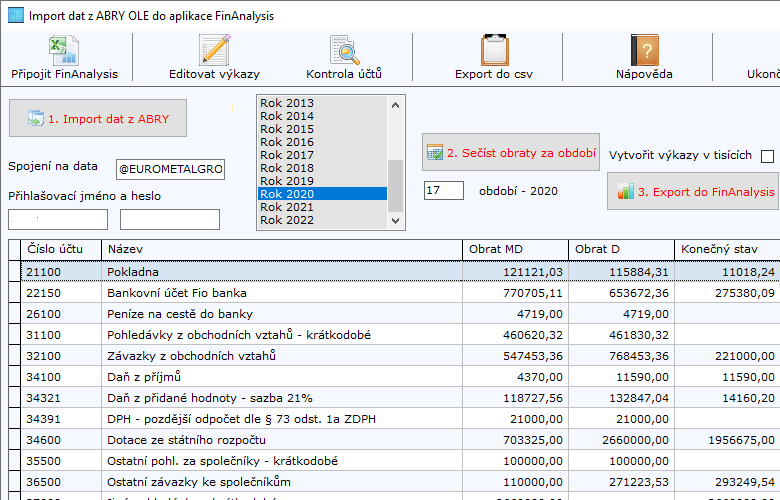Click the Export do csv label
This screenshot has height=500, width=780.
point(494,74)
